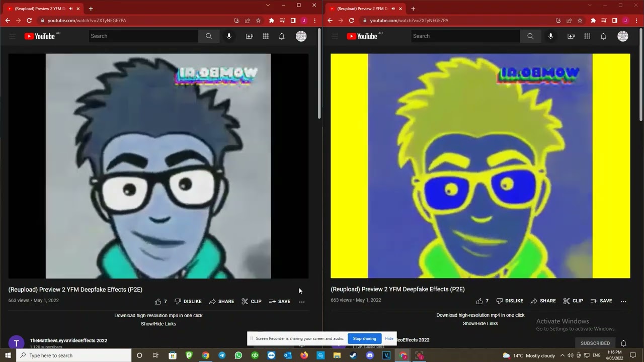
Task: Toggle notification bell beside SUBSCRIBED button
Action: pyautogui.click(x=623, y=343)
